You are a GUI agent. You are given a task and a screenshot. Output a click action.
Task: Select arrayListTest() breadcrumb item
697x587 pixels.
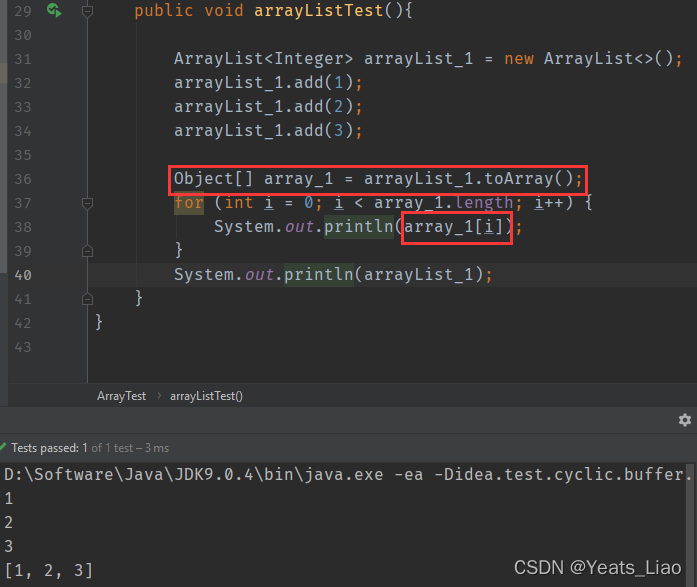pos(206,396)
